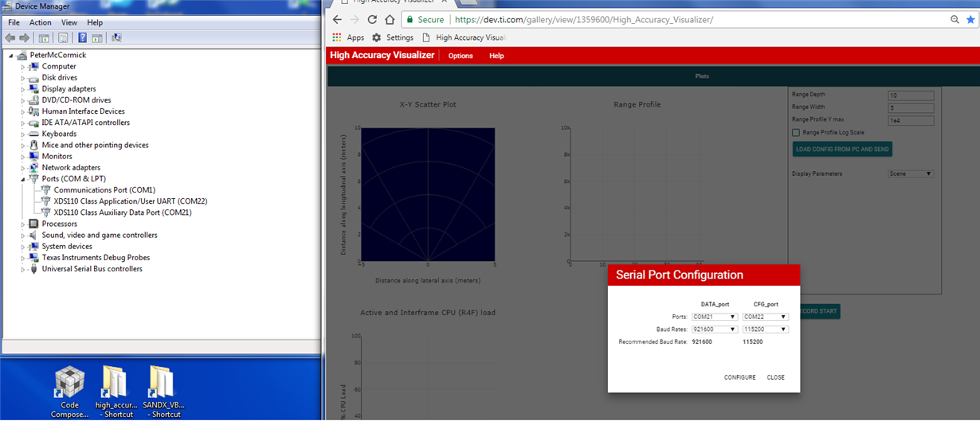Click CONFIGURE in Serial Port Configuration
The width and height of the screenshot is (980, 425).
click(740, 377)
